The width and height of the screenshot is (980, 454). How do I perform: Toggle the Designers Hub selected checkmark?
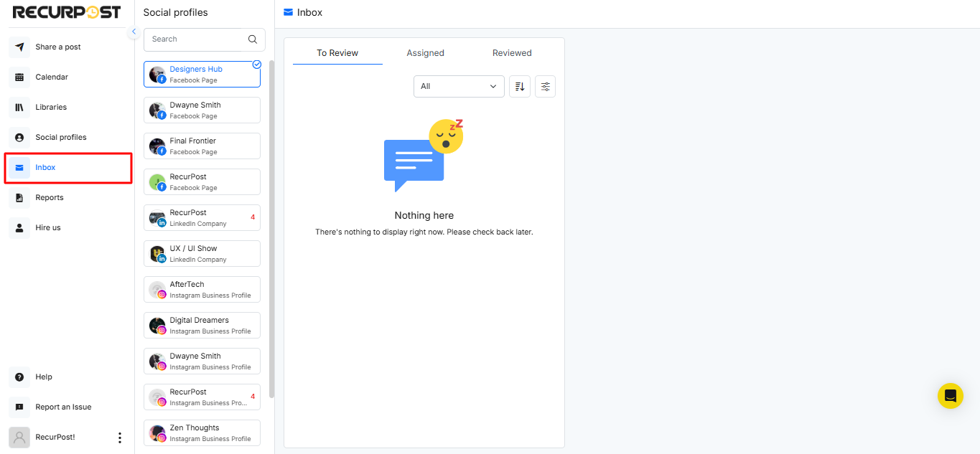point(257,65)
